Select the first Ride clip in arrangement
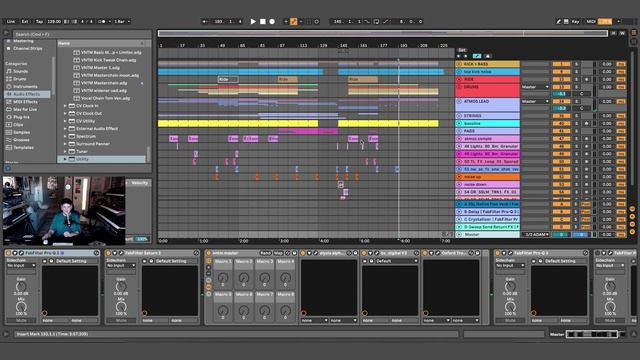The image size is (640, 360). pos(228,80)
